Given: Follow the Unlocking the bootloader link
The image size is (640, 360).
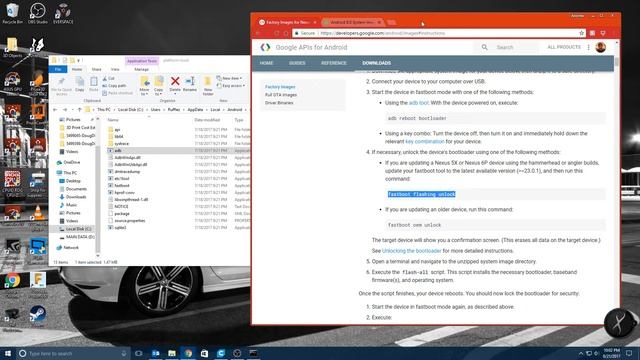Looking at the screenshot, I should coord(411,251).
